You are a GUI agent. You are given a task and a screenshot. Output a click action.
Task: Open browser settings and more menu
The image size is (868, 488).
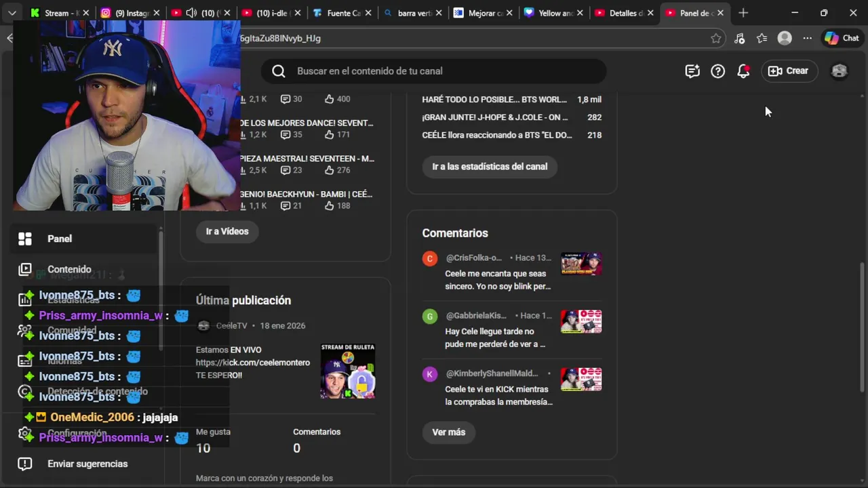807,39
